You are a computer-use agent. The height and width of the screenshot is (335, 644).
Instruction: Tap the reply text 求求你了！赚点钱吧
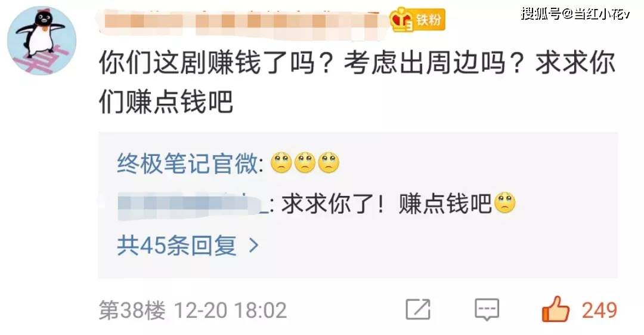click(386, 204)
